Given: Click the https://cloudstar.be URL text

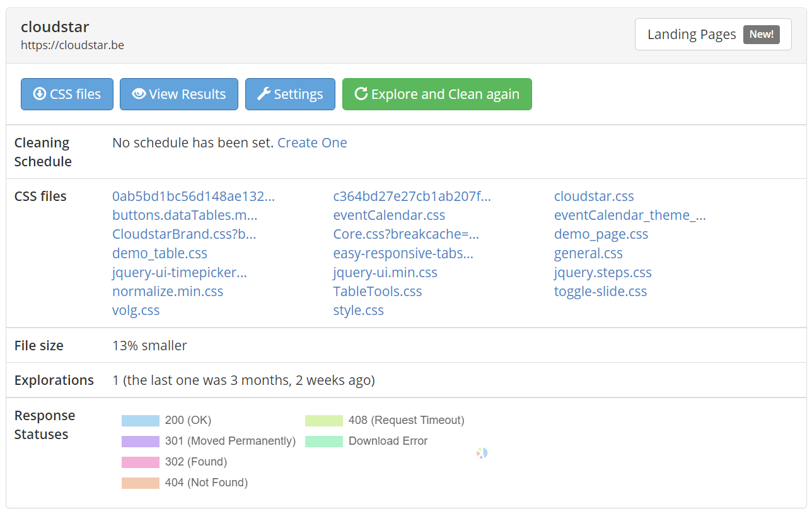Looking at the screenshot, I should click(x=72, y=45).
